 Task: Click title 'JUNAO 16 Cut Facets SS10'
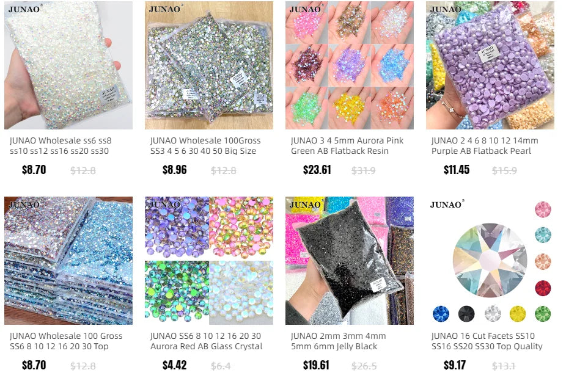point(487,341)
